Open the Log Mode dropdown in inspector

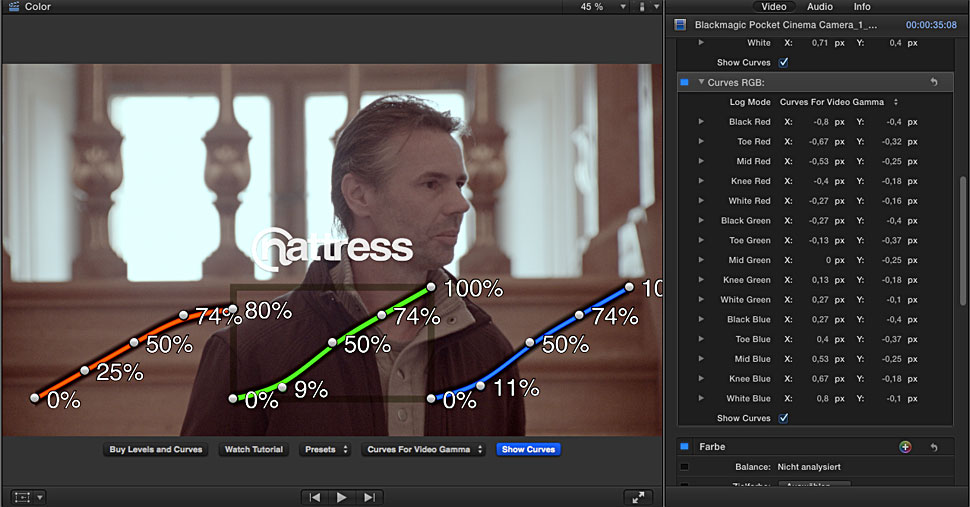pyautogui.click(x=838, y=102)
